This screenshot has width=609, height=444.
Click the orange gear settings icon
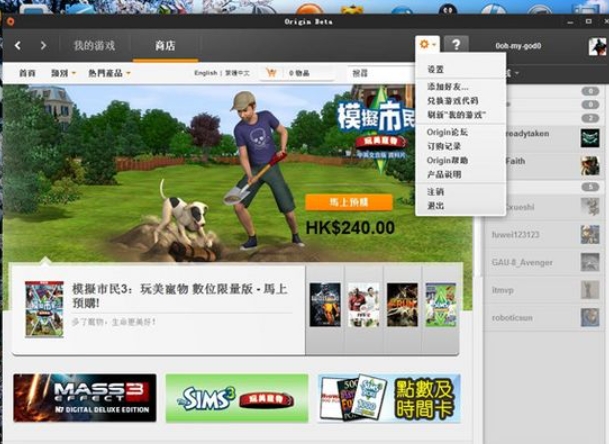(427, 45)
